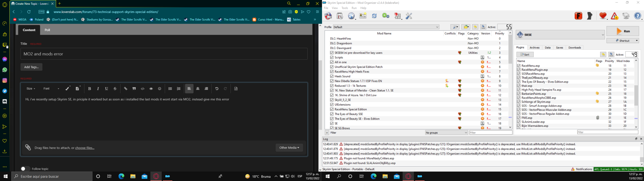Image resolution: width=644 pixels, height=181 pixels.
Task: Click Endorse heart icon in Mod Organizer
Action: click(603, 16)
